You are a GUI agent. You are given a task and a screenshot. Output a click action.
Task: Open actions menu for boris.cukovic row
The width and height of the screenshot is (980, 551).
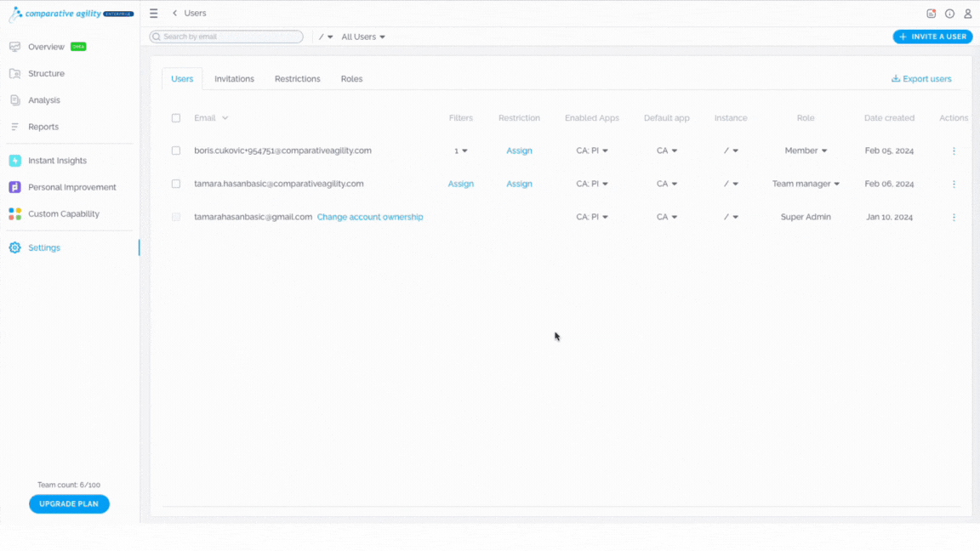(954, 151)
